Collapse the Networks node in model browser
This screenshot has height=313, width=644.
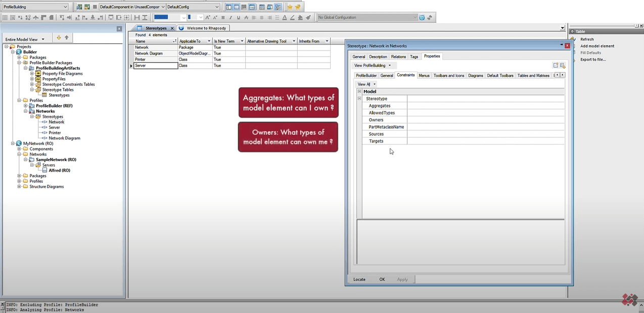click(25, 111)
